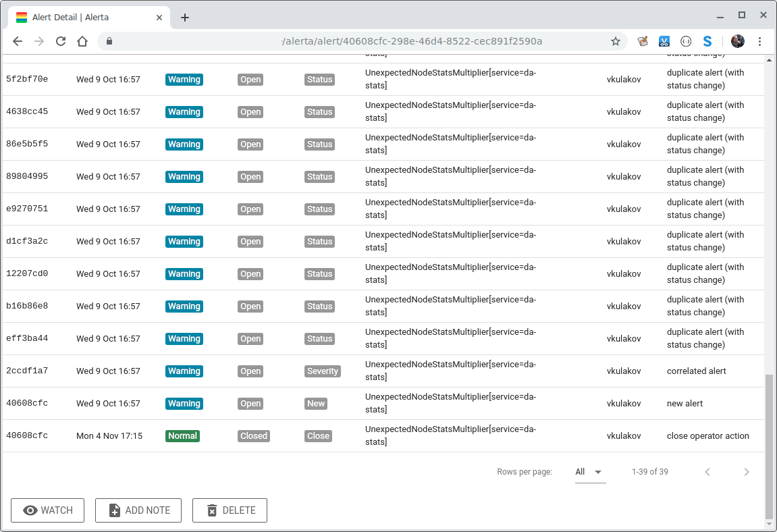The width and height of the screenshot is (777, 532).
Task: Click the ADD NOTE note-plus icon
Action: click(115, 510)
